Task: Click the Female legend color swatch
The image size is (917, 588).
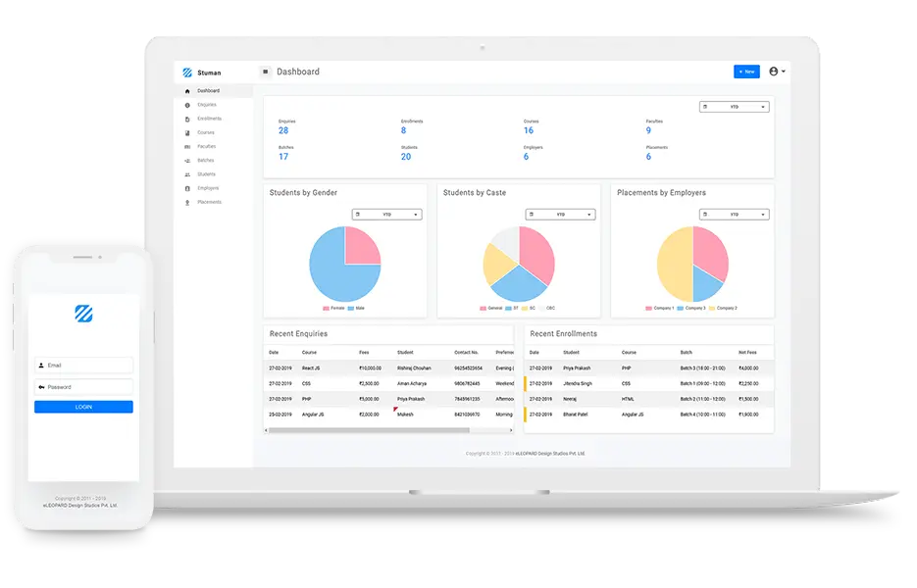Action: click(326, 309)
